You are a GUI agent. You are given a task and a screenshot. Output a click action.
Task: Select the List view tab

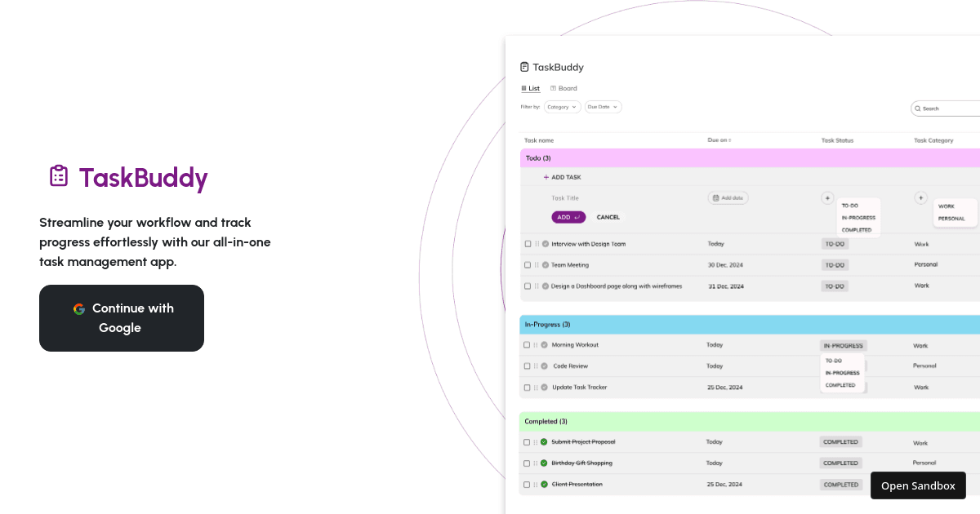point(531,88)
